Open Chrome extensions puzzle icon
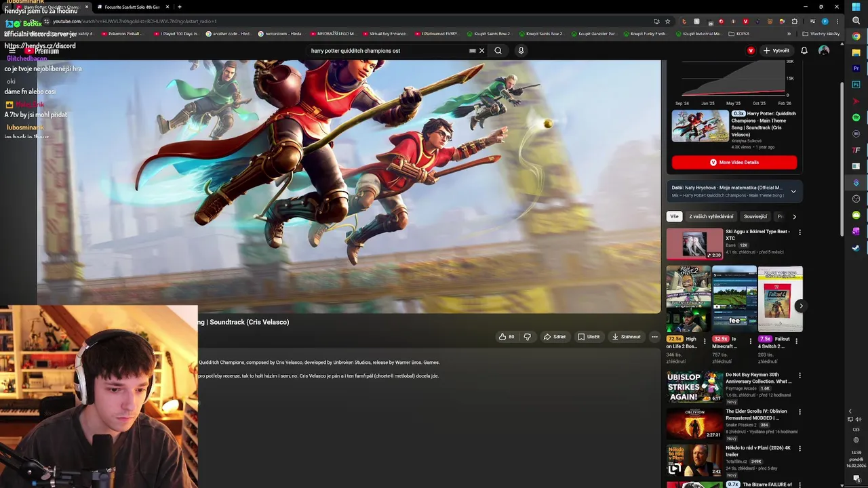 (795, 21)
